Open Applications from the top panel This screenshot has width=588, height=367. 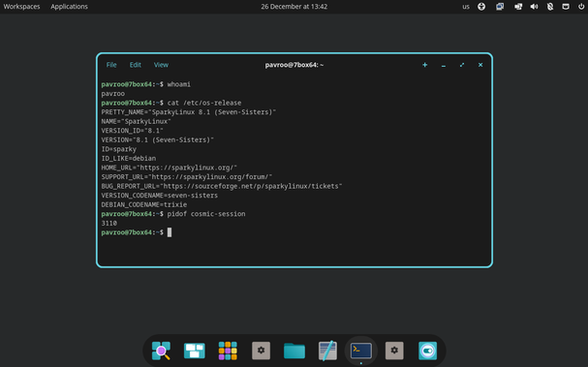pyautogui.click(x=69, y=7)
